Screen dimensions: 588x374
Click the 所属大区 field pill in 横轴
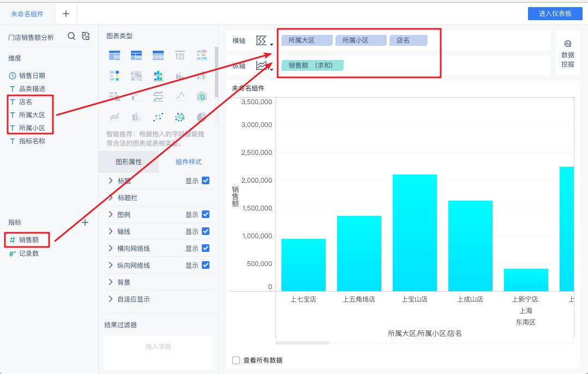click(x=307, y=40)
